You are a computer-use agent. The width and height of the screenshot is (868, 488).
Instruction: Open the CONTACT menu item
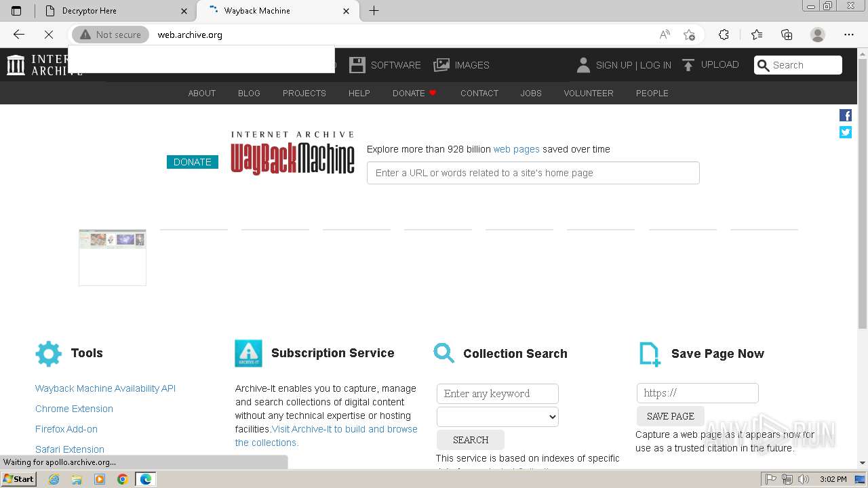point(479,93)
